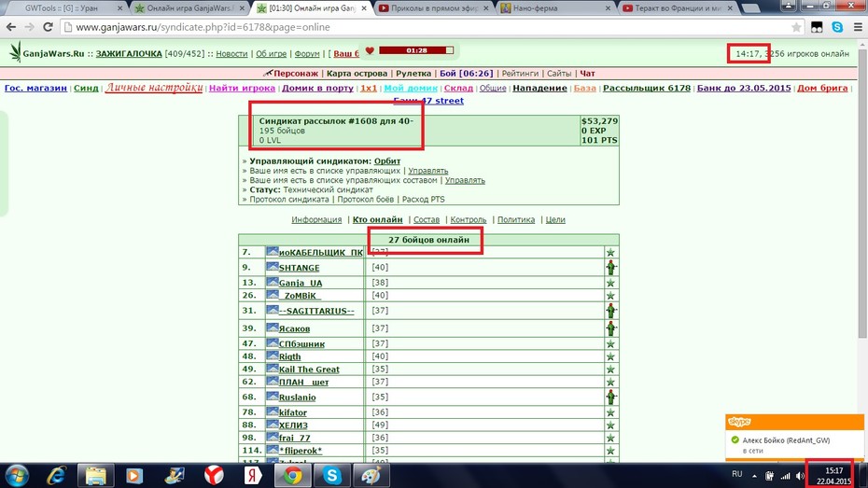Open Рассыльщик 6178 link
Screen dimensions: 868x488
point(647,88)
